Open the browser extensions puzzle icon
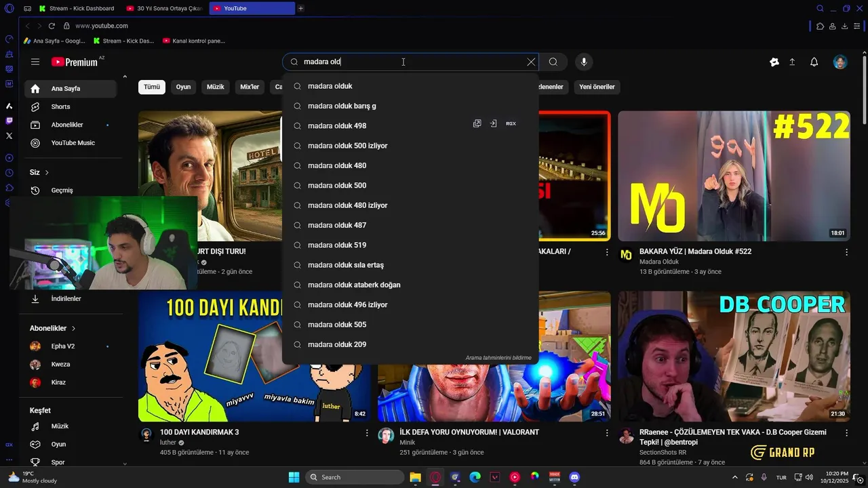Image resolution: width=868 pixels, height=488 pixels. (x=821, y=26)
